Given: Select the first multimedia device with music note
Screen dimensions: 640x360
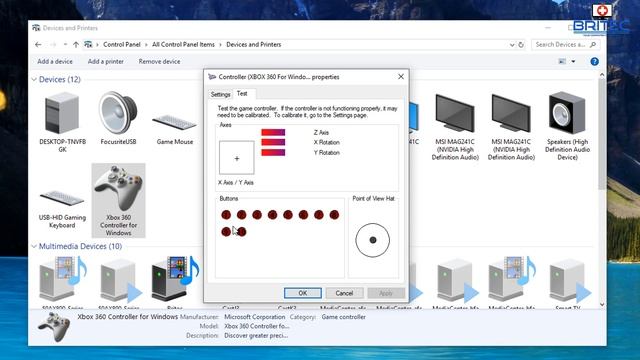Looking at the screenshot, I should tap(62, 278).
